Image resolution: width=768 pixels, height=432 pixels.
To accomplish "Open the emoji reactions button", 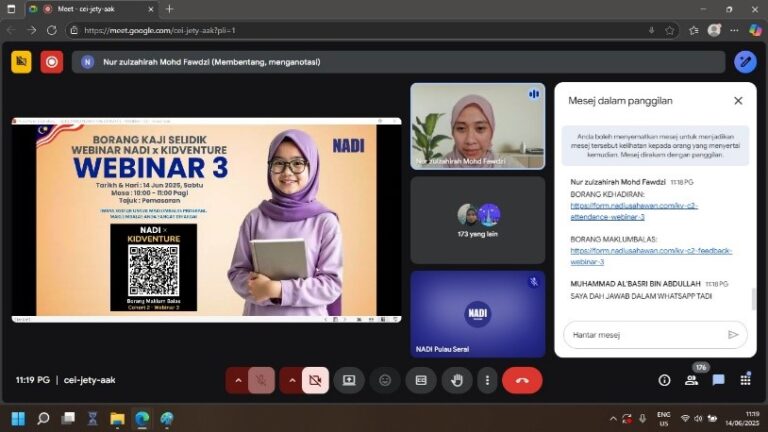I will tap(385, 380).
